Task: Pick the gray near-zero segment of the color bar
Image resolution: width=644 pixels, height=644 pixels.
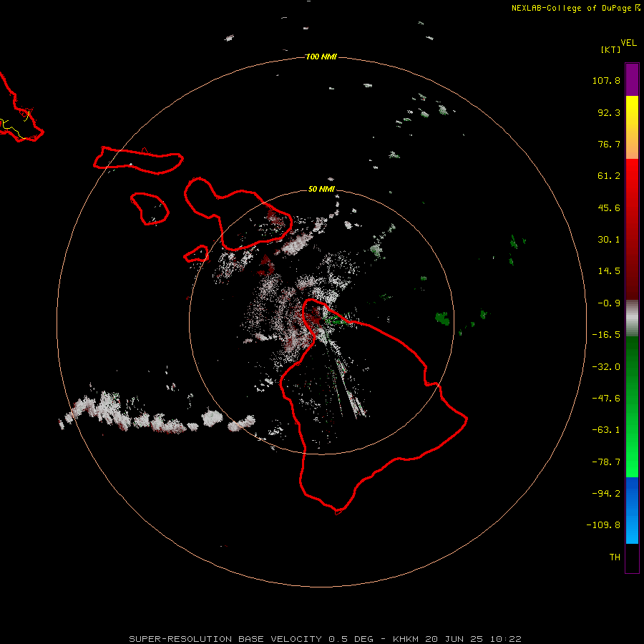Action: 632,318
